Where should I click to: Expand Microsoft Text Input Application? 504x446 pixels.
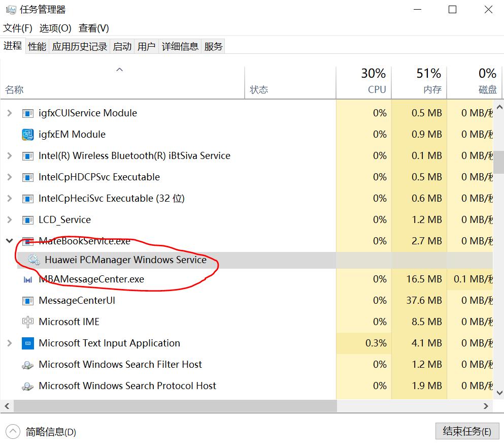pos(10,343)
